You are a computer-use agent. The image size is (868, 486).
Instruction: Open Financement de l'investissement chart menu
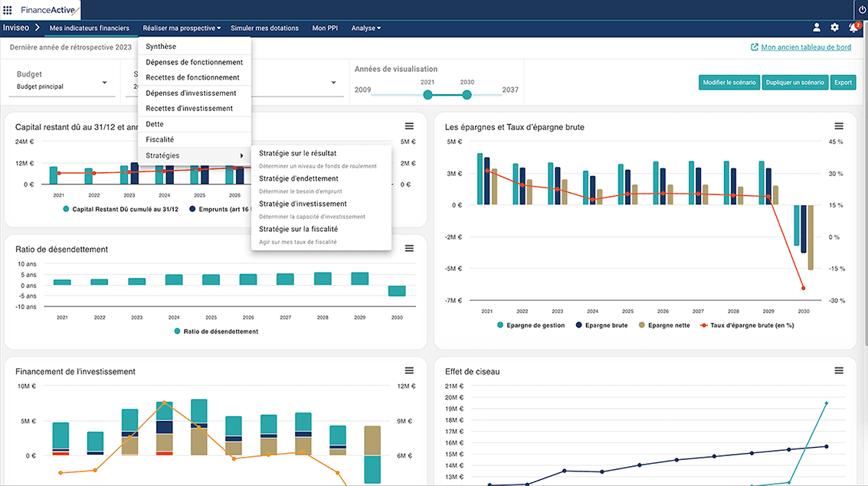(x=409, y=370)
